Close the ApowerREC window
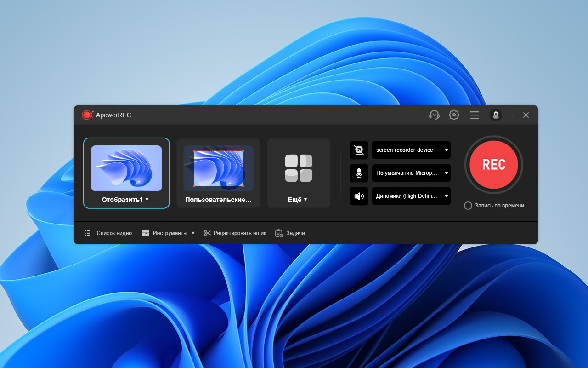 click(526, 115)
